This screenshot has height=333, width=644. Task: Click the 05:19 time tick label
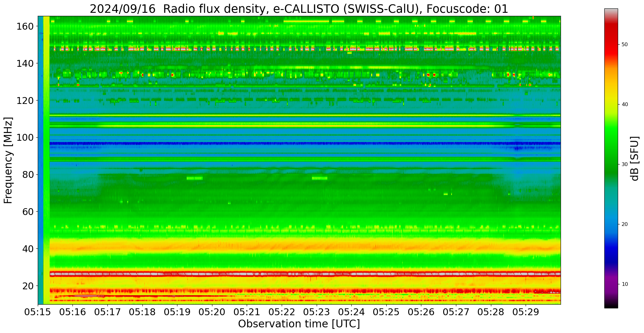coord(177,312)
